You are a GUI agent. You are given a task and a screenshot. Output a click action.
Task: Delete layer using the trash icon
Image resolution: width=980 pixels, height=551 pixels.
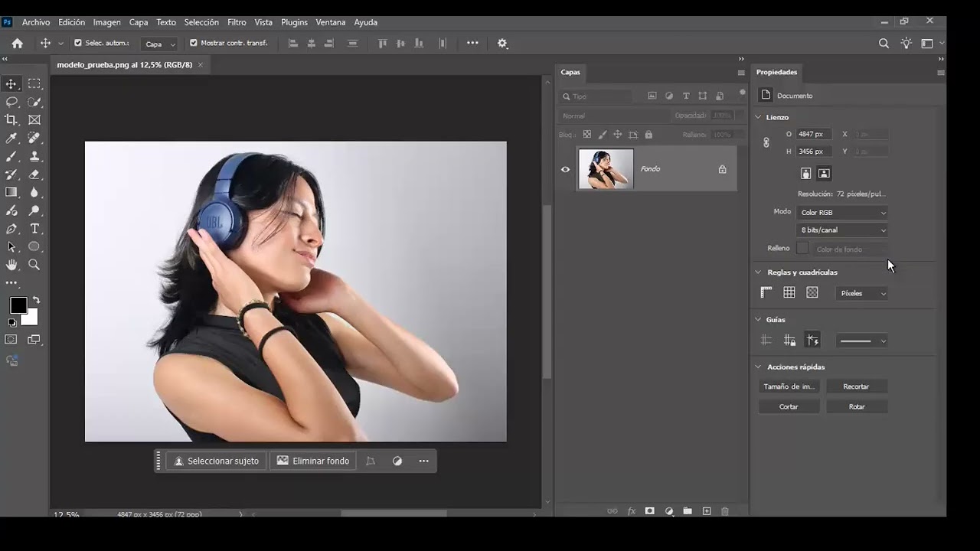click(x=725, y=511)
